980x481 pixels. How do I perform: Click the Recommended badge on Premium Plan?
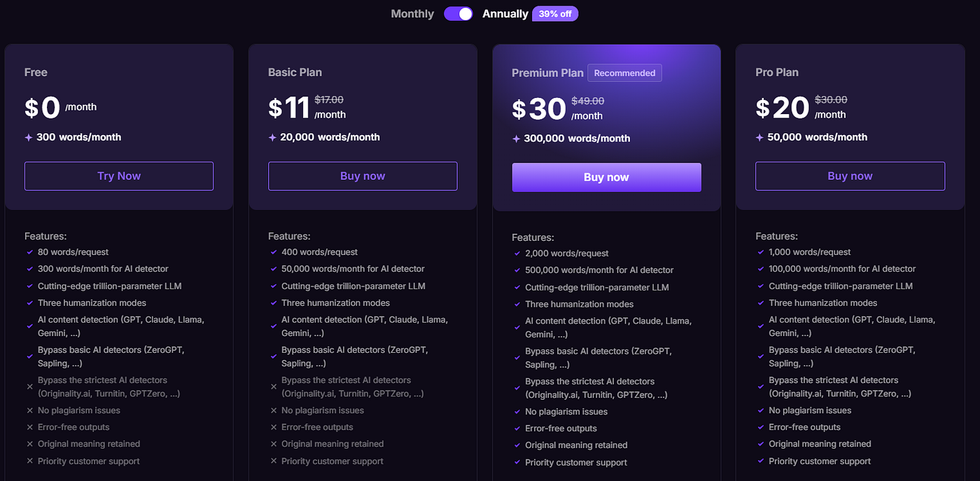[x=624, y=73]
